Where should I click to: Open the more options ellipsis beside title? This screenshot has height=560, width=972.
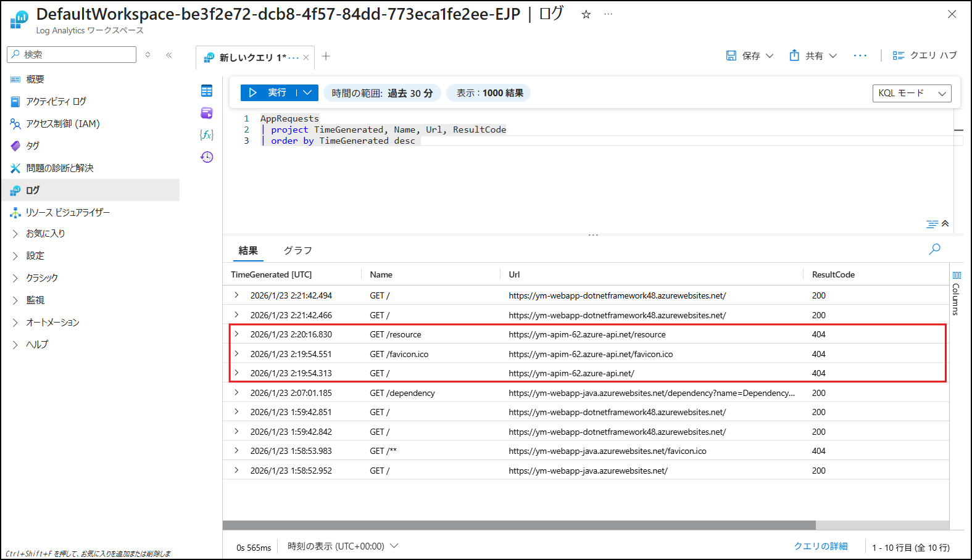(x=609, y=14)
